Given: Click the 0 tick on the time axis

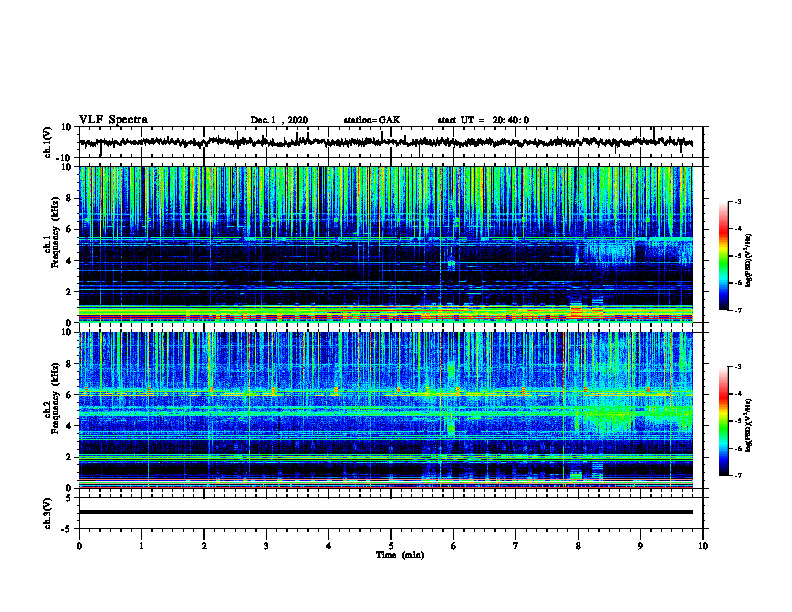Looking at the screenshot, I should click(x=79, y=546).
